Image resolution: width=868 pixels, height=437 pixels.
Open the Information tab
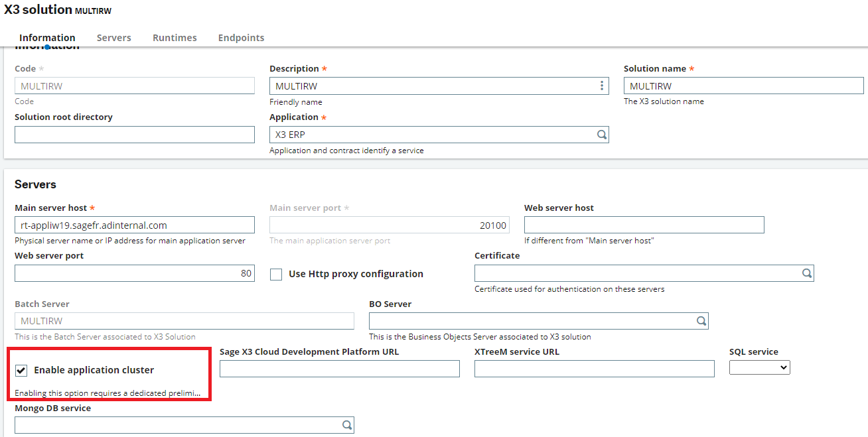point(47,38)
